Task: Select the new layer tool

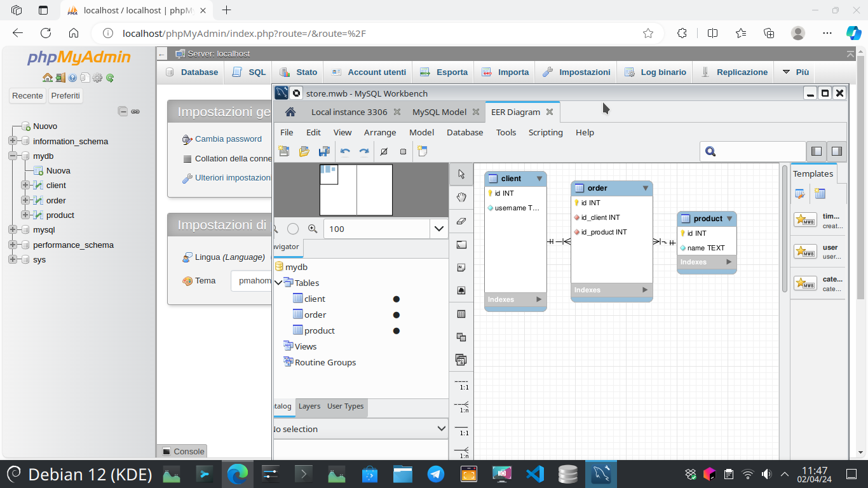Action: click(461, 245)
